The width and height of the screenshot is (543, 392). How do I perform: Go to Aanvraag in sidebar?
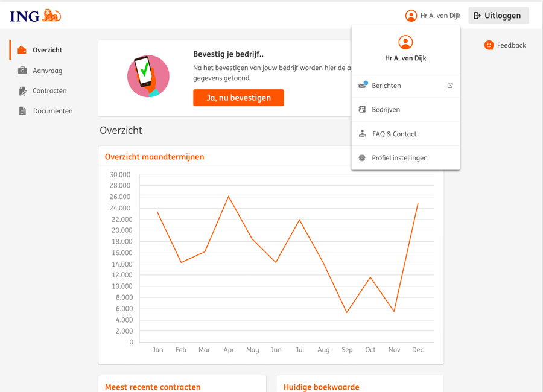47,71
